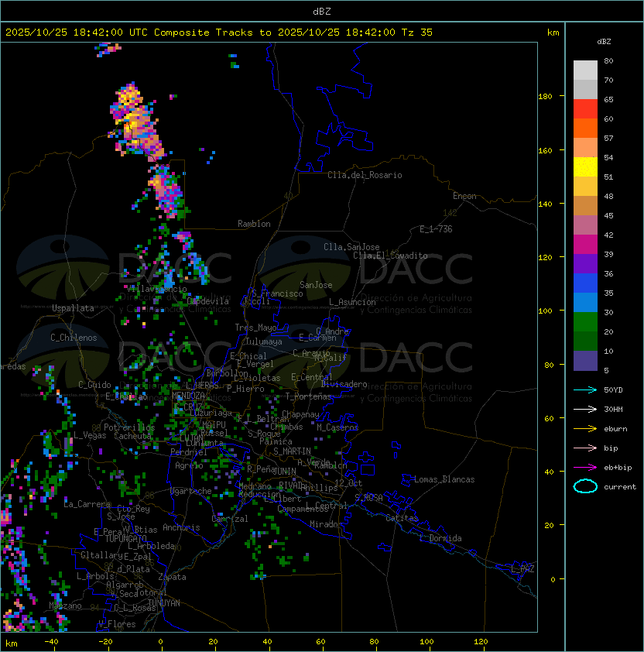Click the 'Tz 35' header value
This screenshot has height=652, width=644.
click(417, 32)
